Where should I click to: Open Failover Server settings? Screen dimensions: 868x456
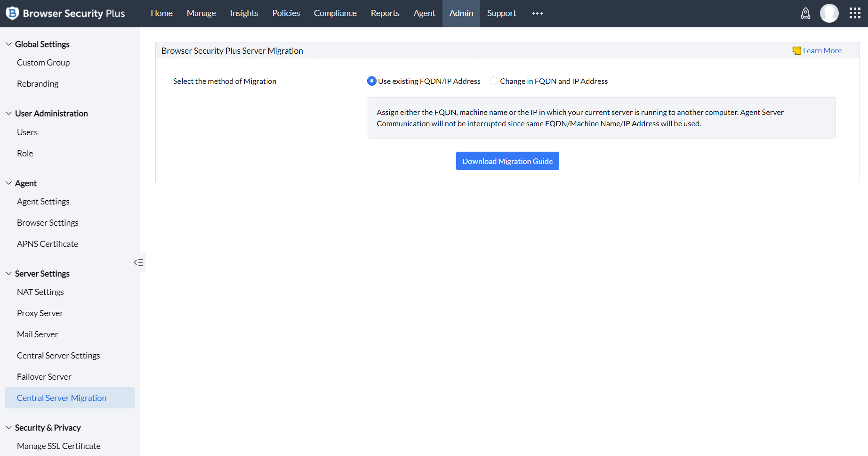coord(44,377)
